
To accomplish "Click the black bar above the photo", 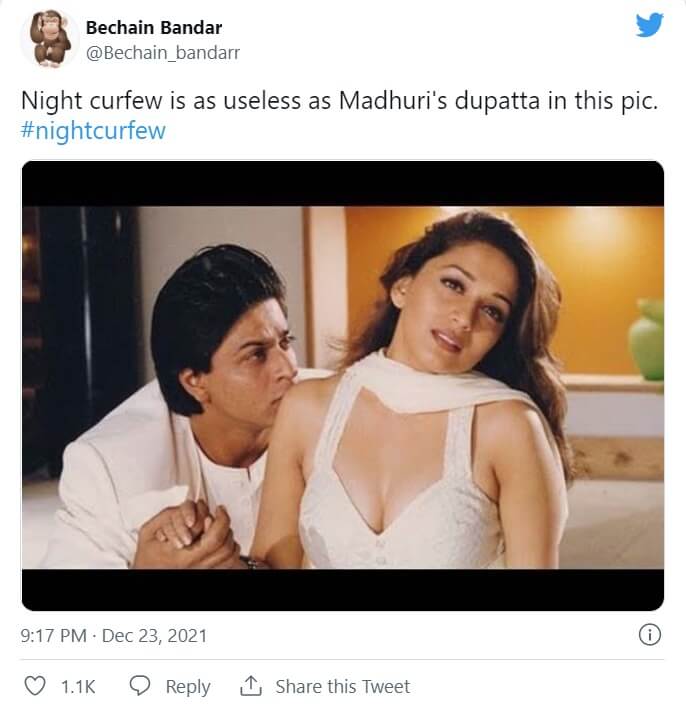I will (343, 183).
